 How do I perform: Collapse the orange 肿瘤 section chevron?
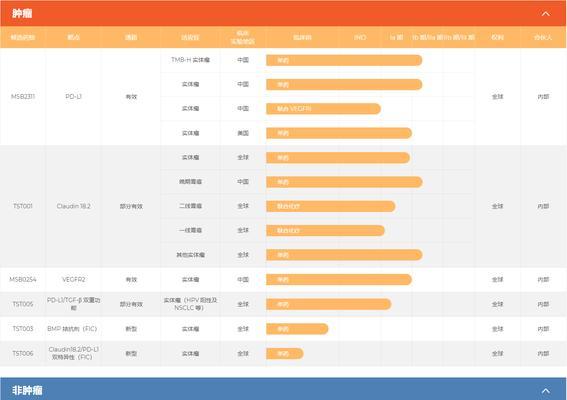tap(545, 14)
